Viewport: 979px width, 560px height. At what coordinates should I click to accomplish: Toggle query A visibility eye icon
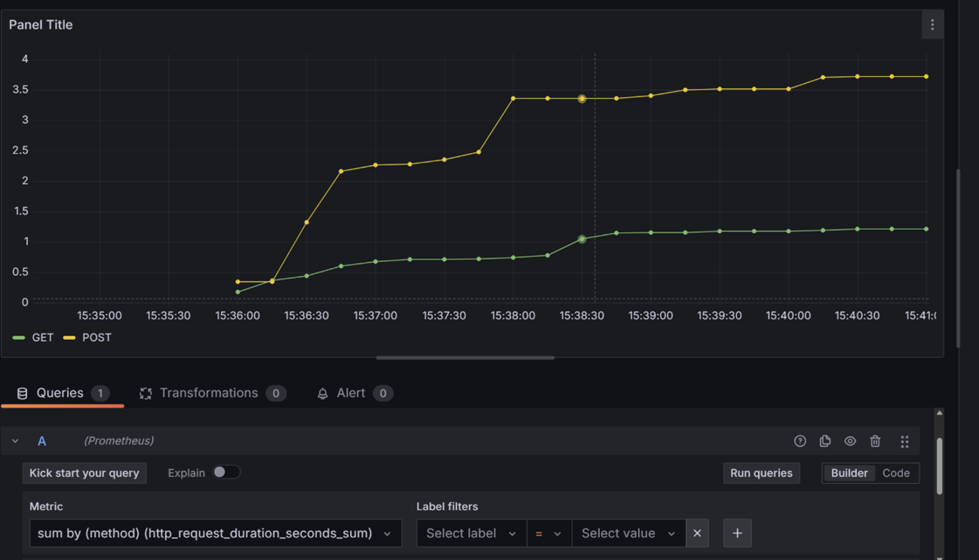[x=850, y=441]
